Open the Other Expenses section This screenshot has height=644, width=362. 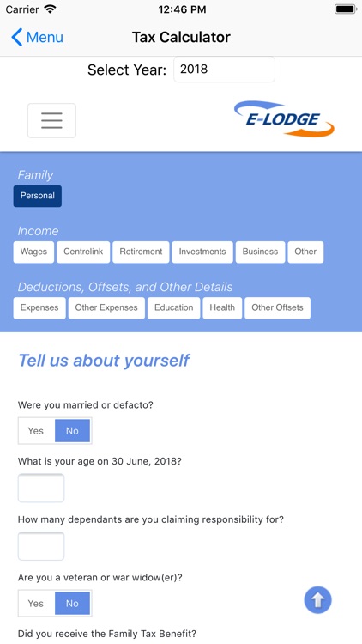106,308
